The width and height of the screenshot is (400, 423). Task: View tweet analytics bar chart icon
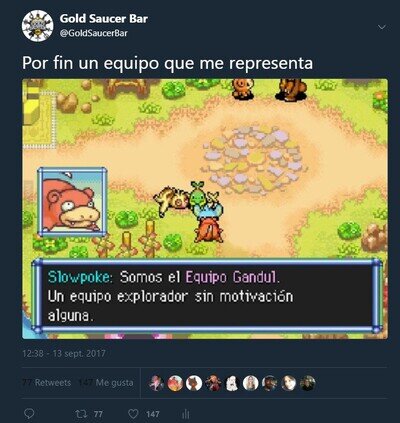pyautogui.click(x=185, y=414)
